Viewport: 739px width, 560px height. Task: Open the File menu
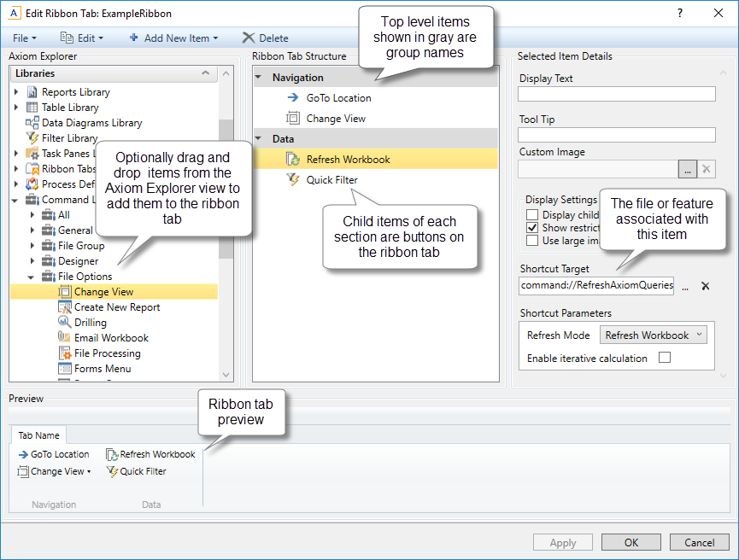point(23,38)
